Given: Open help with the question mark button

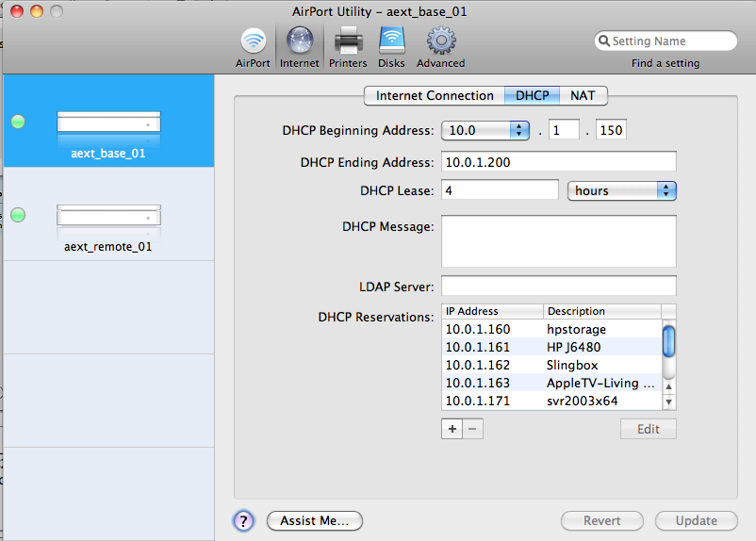Looking at the screenshot, I should (x=244, y=521).
